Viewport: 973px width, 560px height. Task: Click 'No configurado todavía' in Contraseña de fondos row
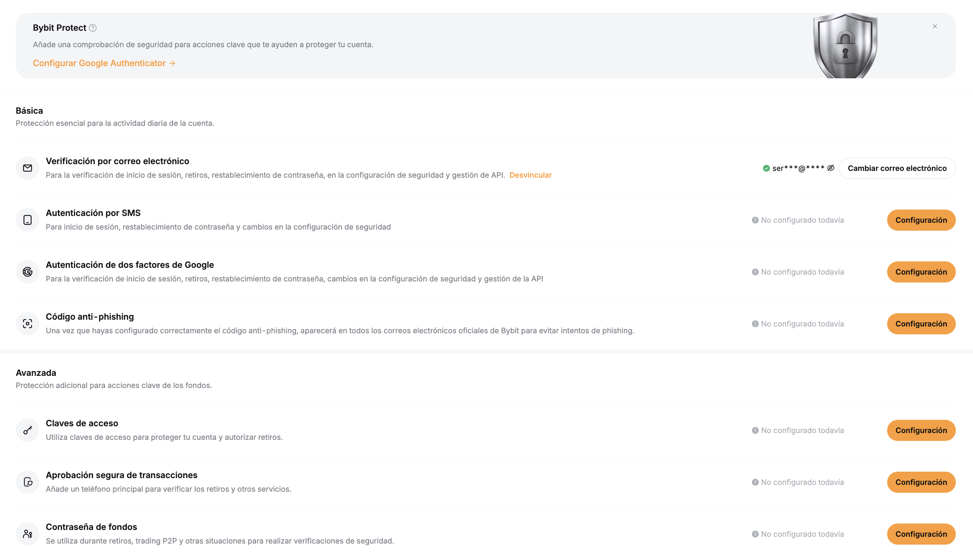(x=803, y=534)
